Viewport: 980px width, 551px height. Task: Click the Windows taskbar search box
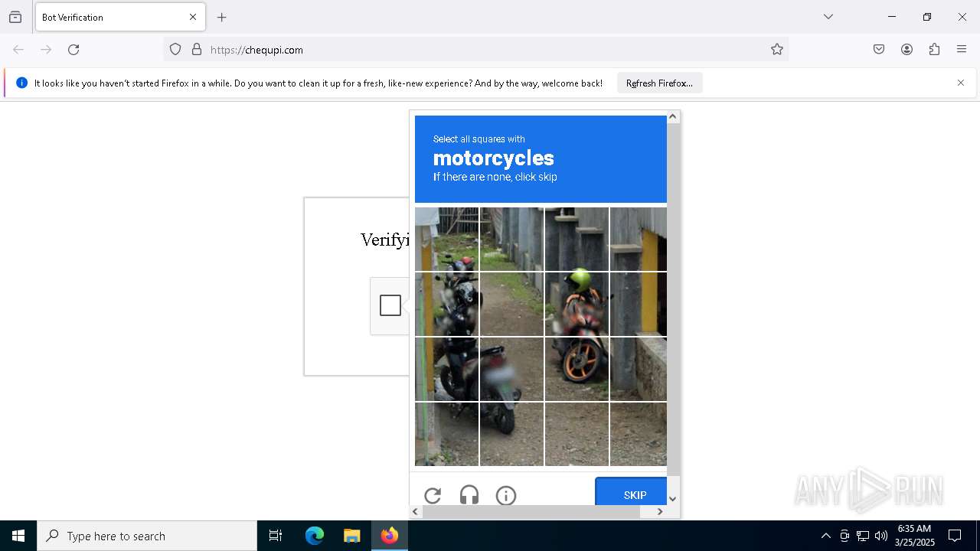click(147, 536)
